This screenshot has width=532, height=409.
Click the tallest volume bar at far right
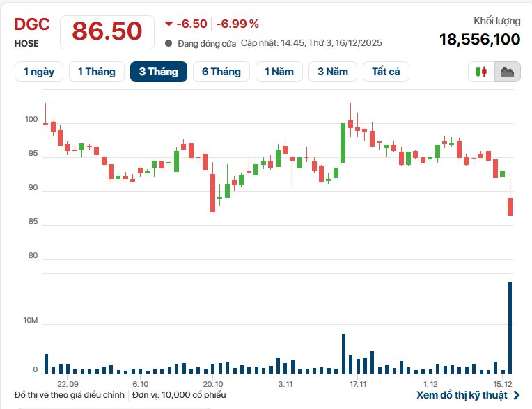click(x=510, y=327)
